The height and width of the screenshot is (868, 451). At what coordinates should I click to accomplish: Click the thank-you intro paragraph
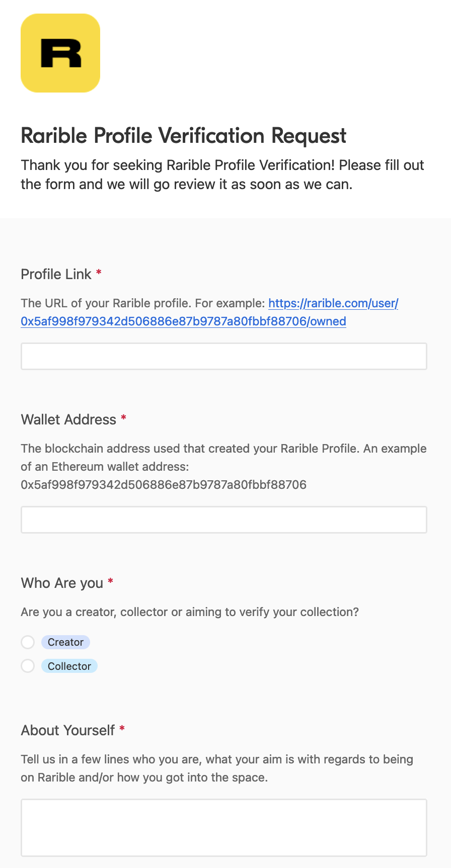(x=222, y=175)
